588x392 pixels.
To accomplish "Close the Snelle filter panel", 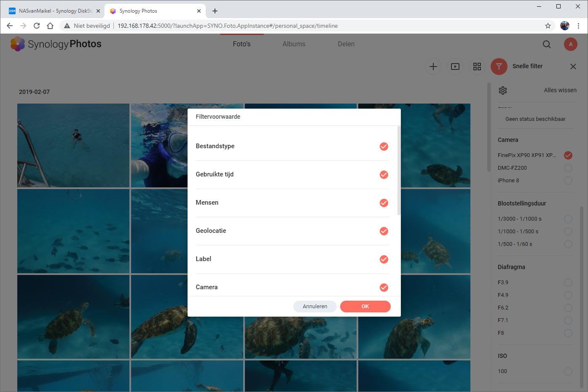I will pyautogui.click(x=573, y=67).
